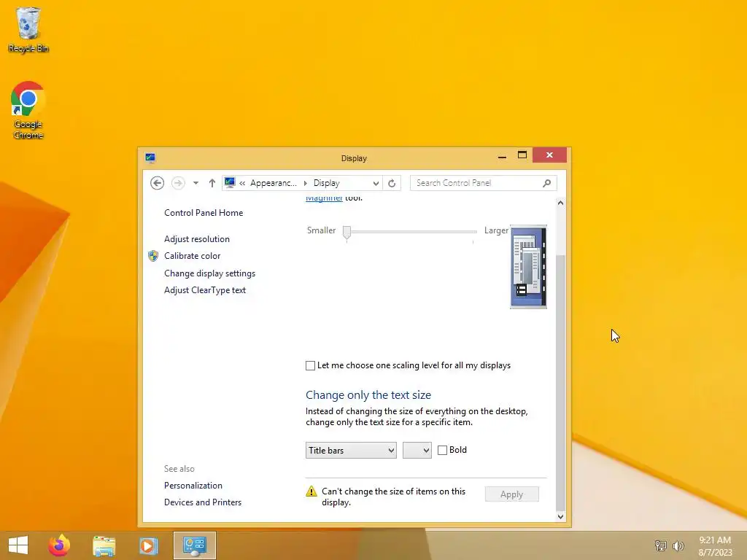This screenshot has height=560, width=747.
Task: Refresh the Display page
Action: [392, 183]
